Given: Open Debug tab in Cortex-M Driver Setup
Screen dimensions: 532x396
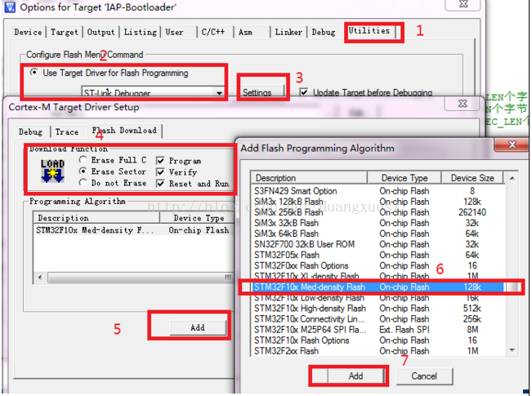Looking at the screenshot, I should [x=30, y=132].
